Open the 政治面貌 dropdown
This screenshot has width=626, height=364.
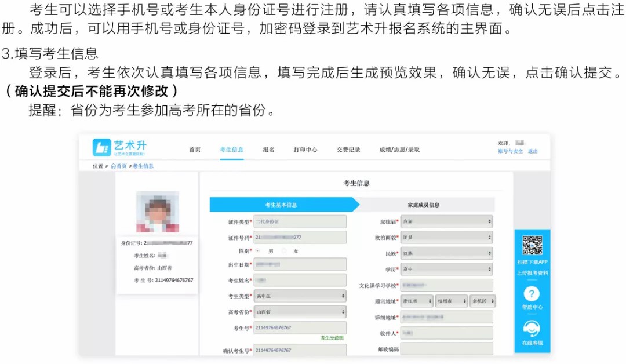pos(446,237)
